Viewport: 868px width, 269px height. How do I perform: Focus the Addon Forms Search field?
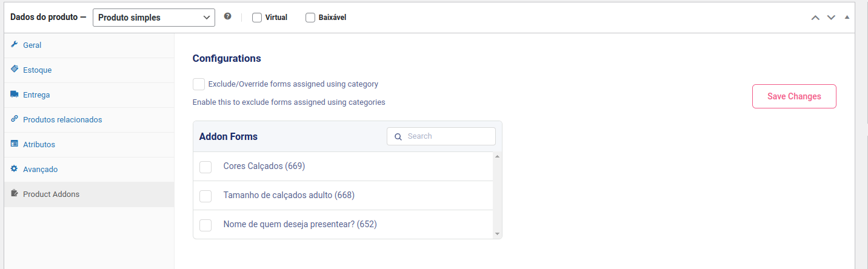click(441, 136)
